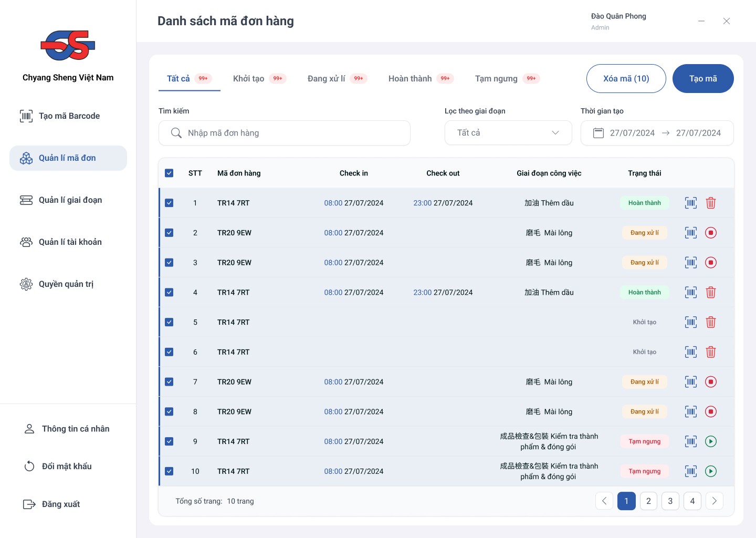Open barcode for order row 1
Viewport: 756px width, 538px height.
[691, 203]
